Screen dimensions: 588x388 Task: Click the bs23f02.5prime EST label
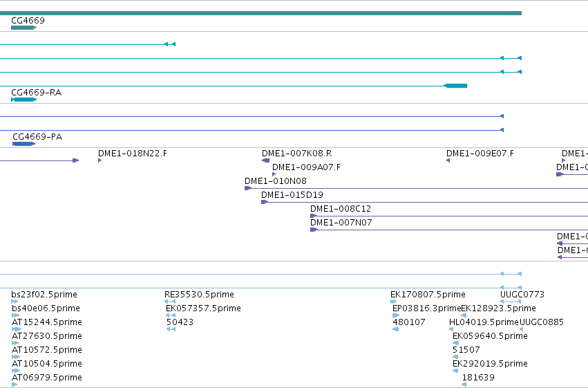[44, 295]
